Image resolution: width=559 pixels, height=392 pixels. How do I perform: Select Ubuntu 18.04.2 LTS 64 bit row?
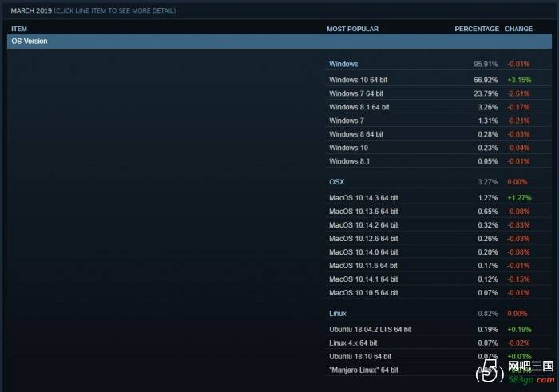point(438,329)
